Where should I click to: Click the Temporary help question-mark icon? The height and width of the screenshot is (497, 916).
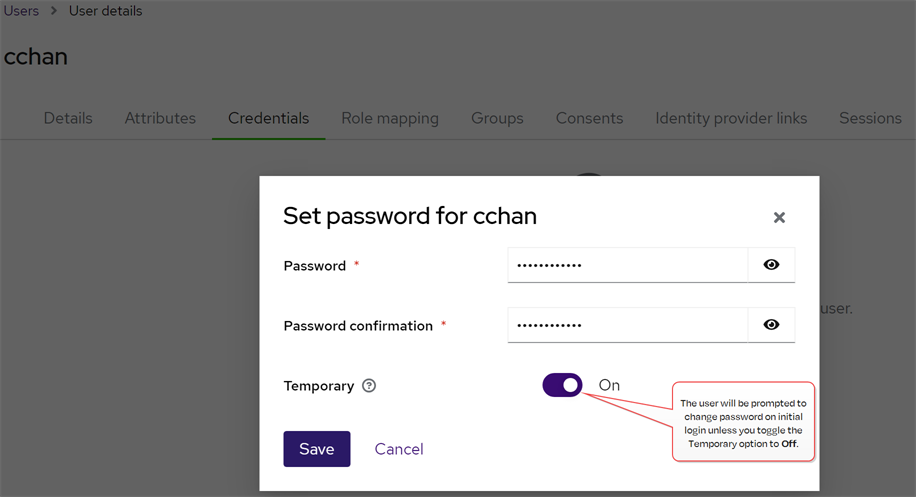click(369, 386)
